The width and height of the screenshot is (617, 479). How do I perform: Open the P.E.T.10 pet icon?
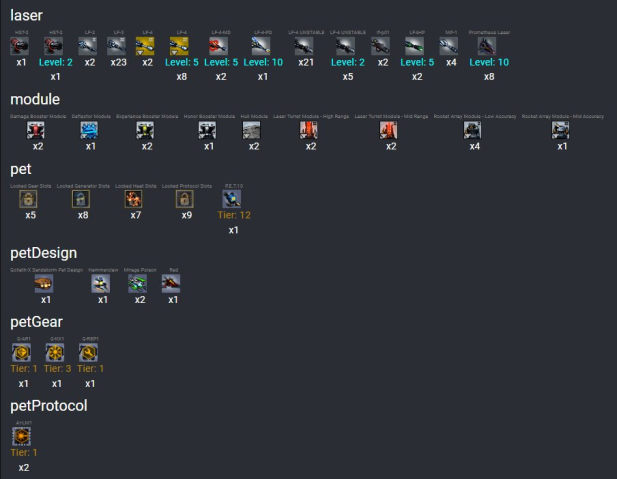tap(232, 199)
